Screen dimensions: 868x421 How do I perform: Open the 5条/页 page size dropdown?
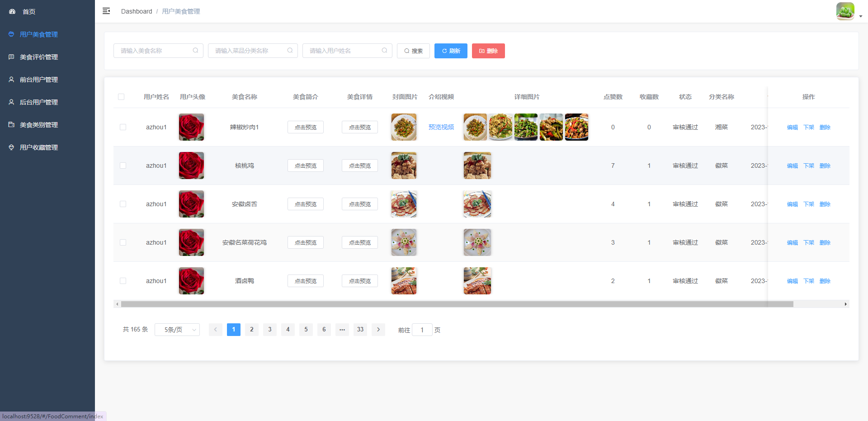(177, 330)
